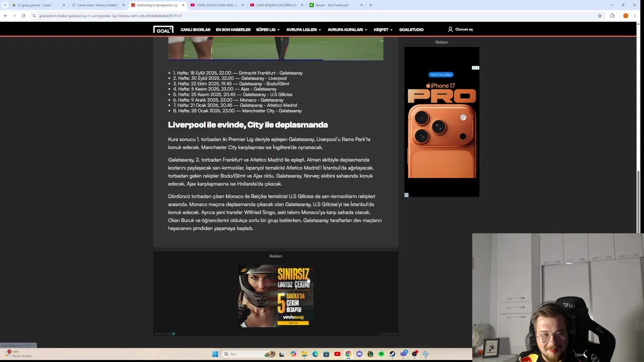Close the Galatasaray'ın Şampiyonlar Ligi tab
This screenshot has width=644, height=362.
pos(183,5)
